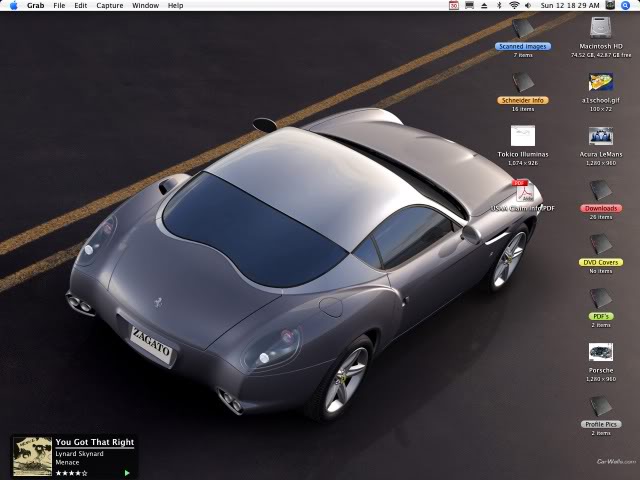Open the Window menu

coord(145,5)
